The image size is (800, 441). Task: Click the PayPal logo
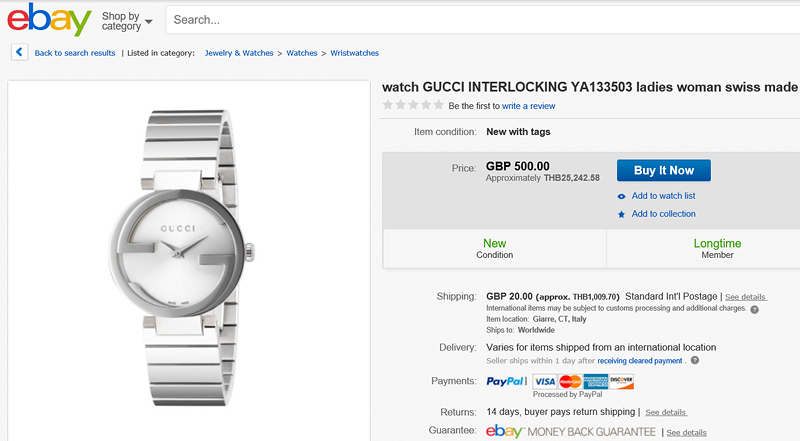pyautogui.click(x=506, y=381)
